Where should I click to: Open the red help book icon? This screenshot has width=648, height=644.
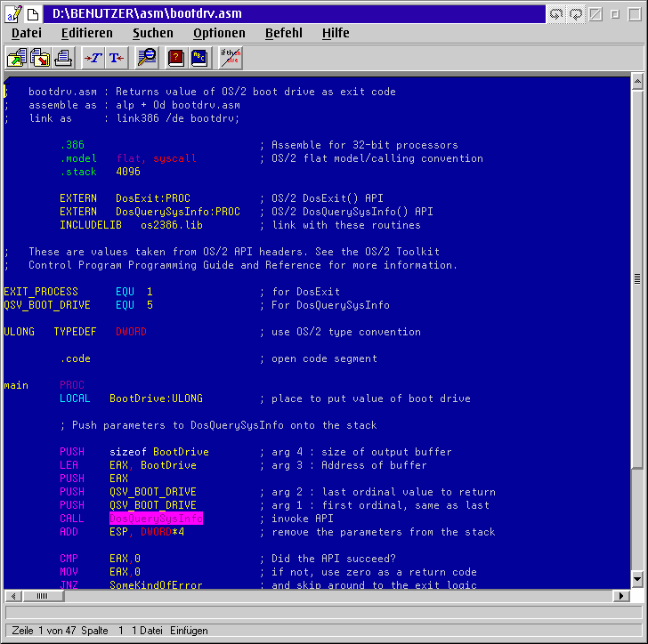pos(176,58)
